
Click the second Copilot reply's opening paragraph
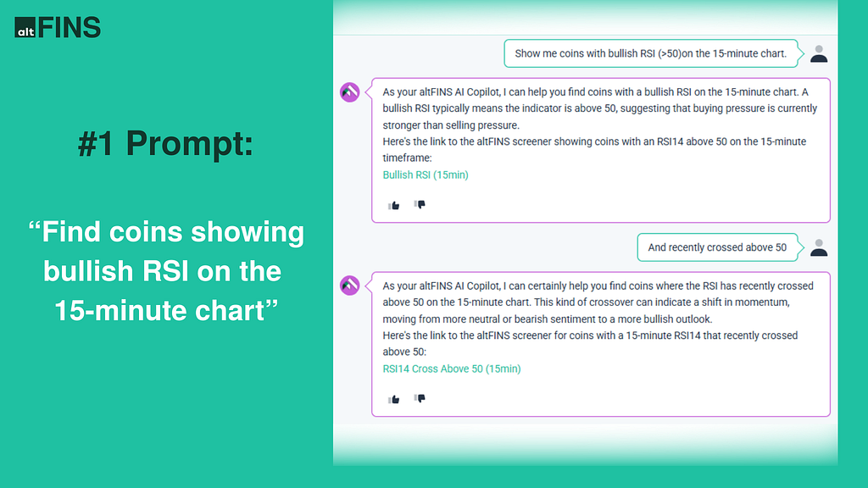598,302
